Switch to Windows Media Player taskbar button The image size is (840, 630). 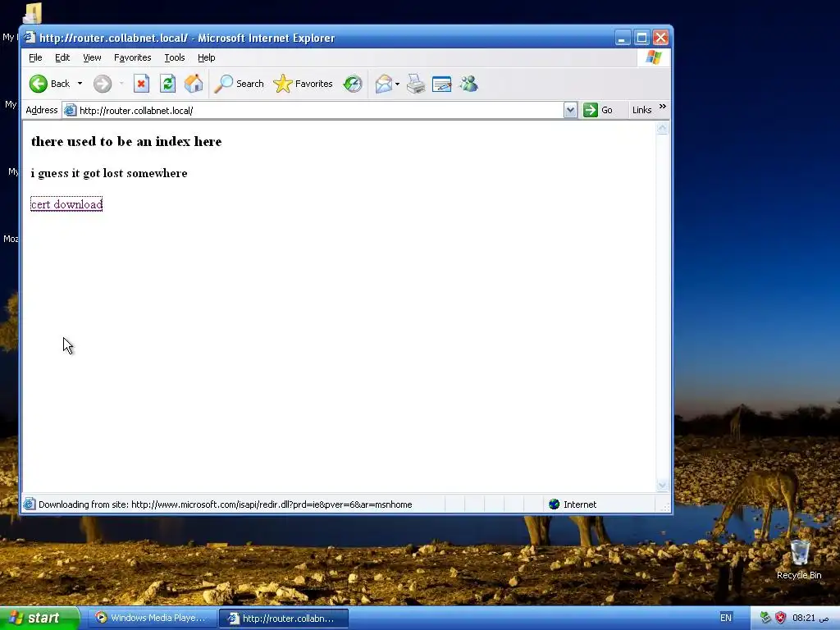(x=153, y=619)
